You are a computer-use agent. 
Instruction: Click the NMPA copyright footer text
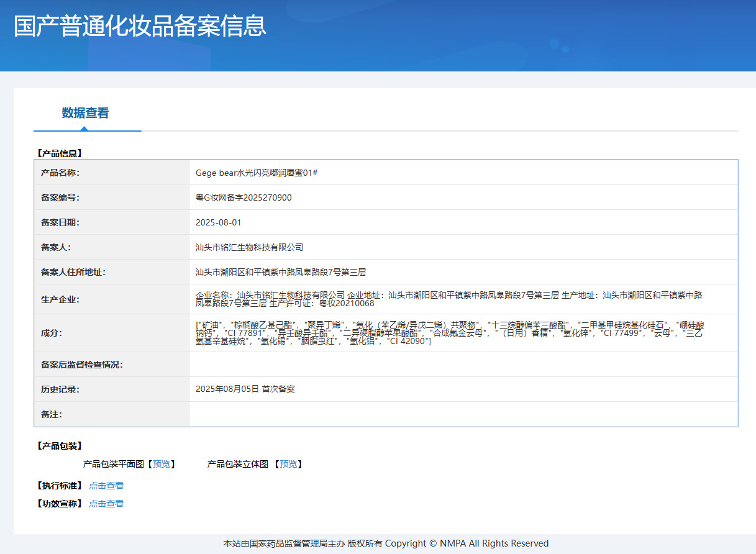[x=386, y=543]
